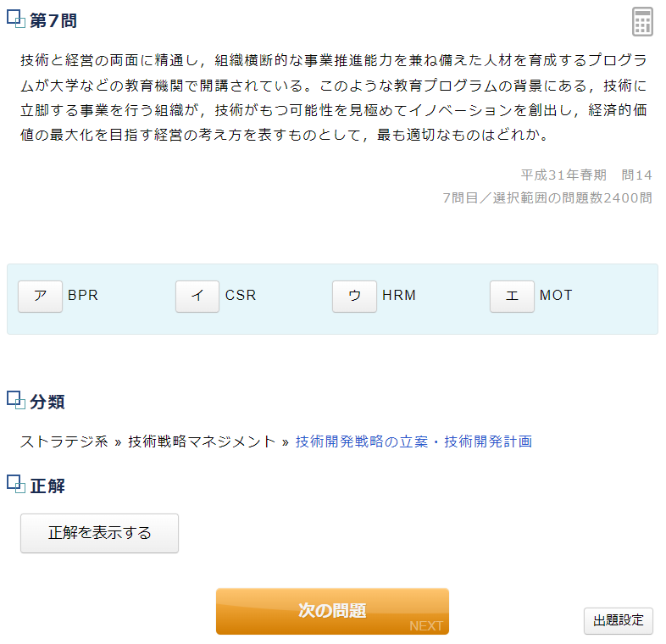Open the calculator icon at top right
This screenshot has width=666, height=644.
pyautogui.click(x=642, y=22)
